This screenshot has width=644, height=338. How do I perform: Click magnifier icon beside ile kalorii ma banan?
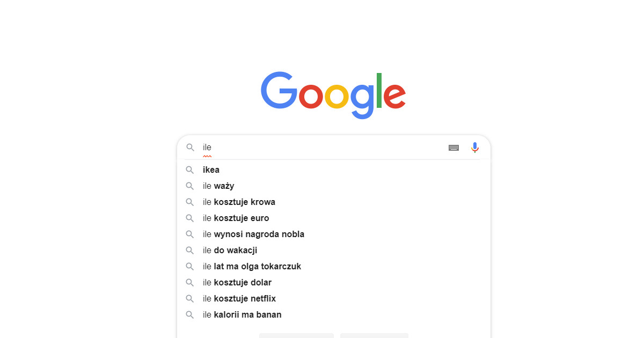click(x=190, y=315)
